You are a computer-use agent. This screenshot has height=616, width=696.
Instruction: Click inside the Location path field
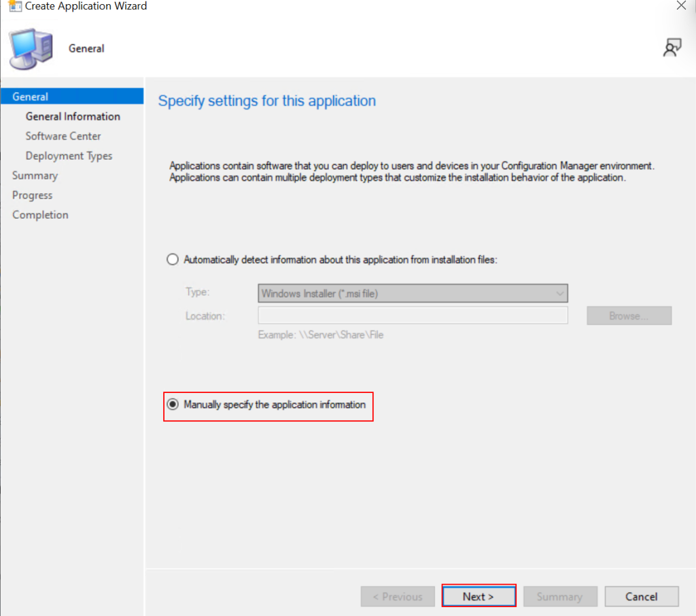coord(413,315)
